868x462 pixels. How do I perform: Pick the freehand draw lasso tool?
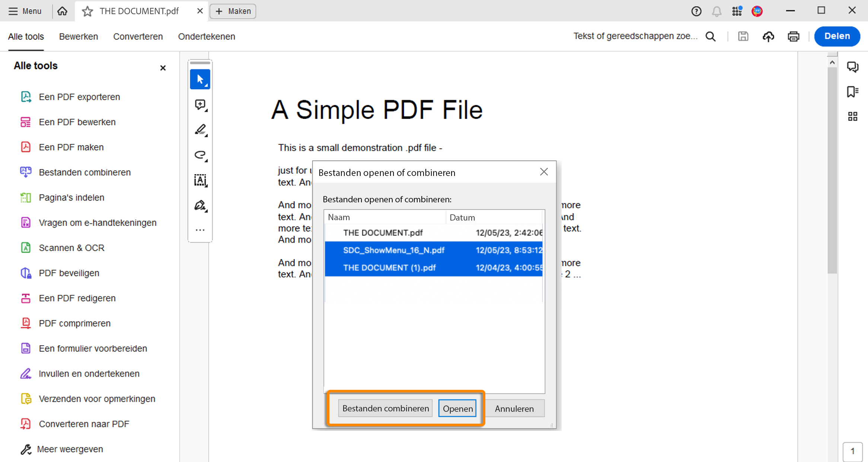click(200, 155)
